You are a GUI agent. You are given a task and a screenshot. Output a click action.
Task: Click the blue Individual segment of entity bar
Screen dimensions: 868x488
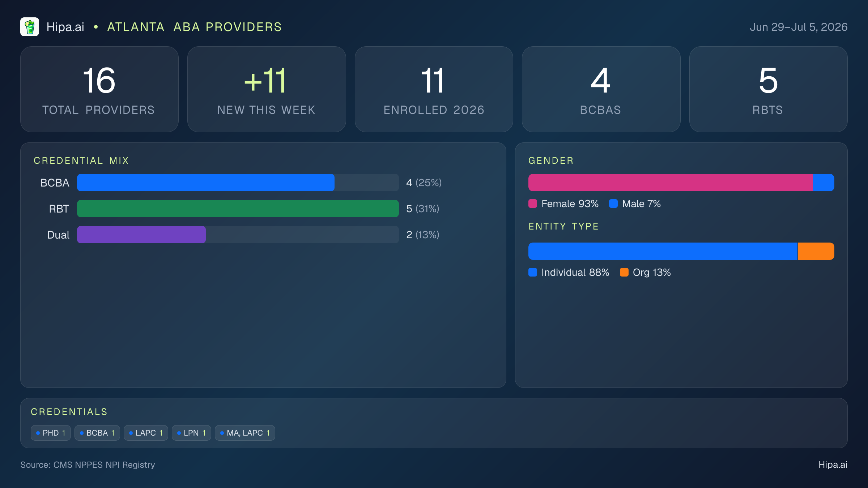(663, 251)
